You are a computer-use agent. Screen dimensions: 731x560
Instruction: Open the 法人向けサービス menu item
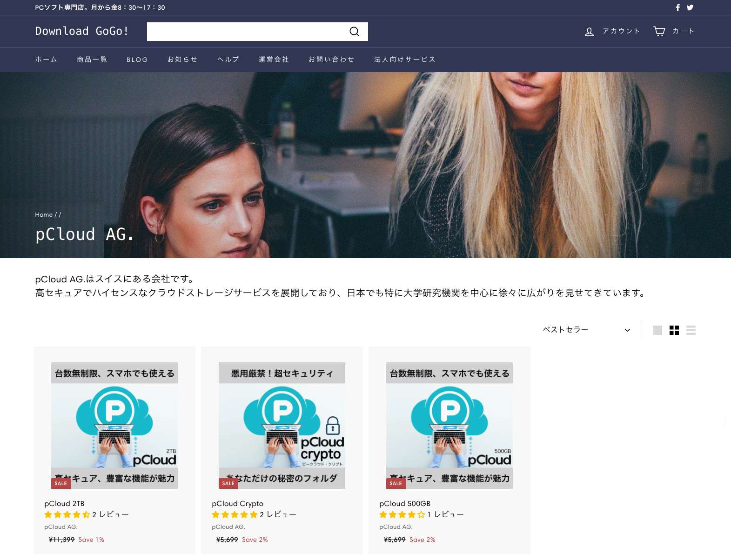coord(405,60)
